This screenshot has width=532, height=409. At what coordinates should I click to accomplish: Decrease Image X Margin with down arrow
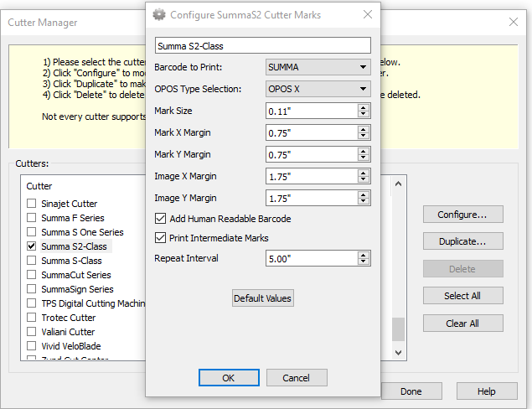pos(364,179)
